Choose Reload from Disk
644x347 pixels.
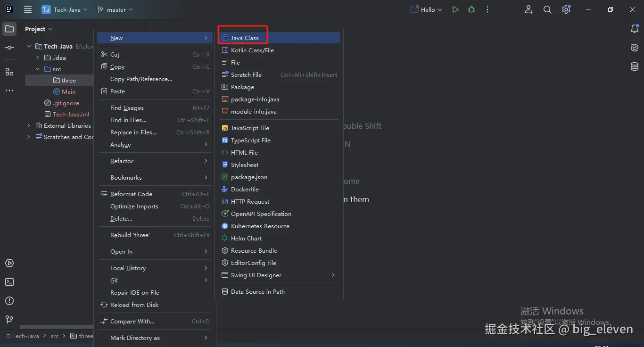click(155, 305)
